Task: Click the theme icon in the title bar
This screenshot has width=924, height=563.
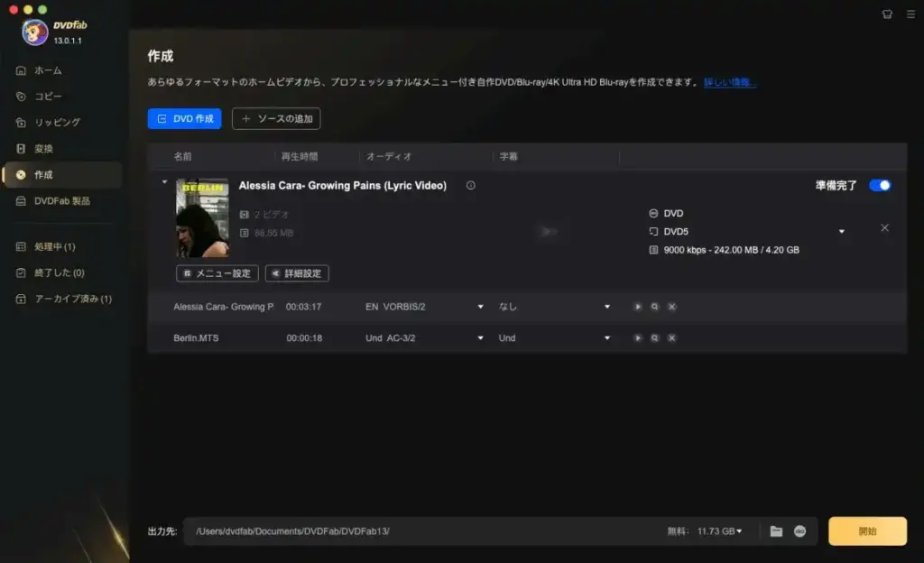Action: pyautogui.click(x=887, y=14)
